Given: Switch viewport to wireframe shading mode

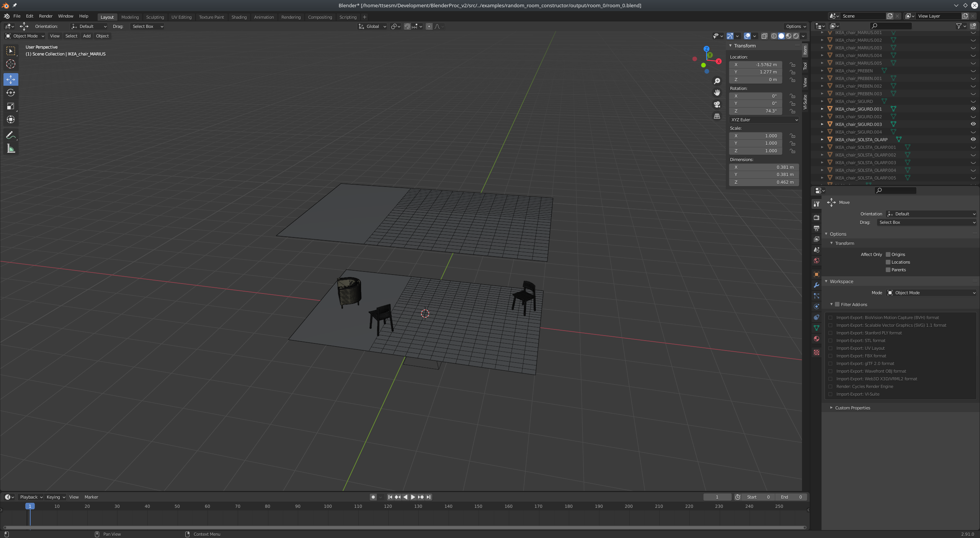Looking at the screenshot, I should [774, 36].
